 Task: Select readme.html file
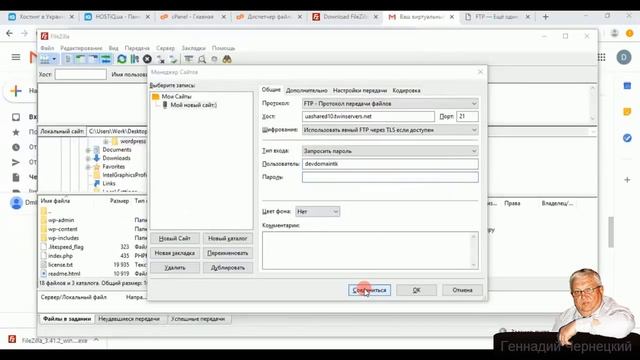tap(64, 274)
